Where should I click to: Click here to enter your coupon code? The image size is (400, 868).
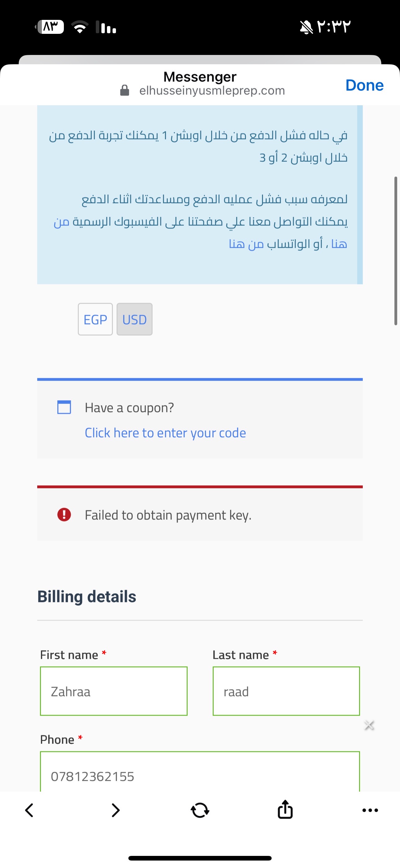pyautogui.click(x=165, y=433)
